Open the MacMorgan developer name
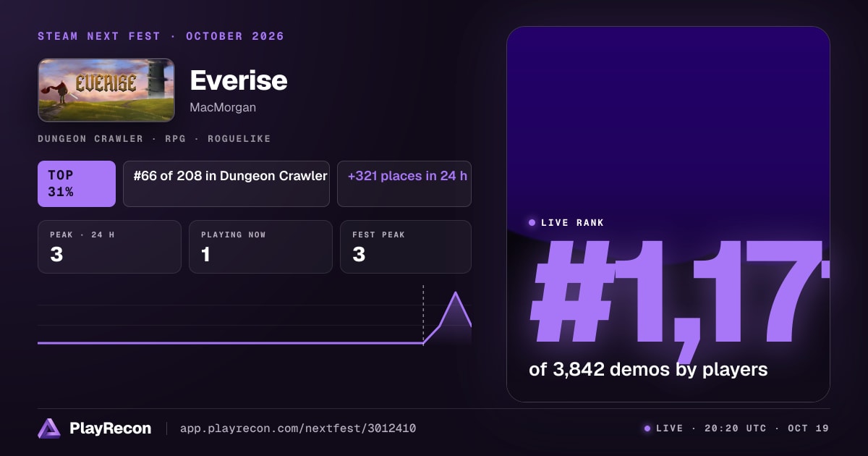The width and height of the screenshot is (868, 456). (x=223, y=107)
